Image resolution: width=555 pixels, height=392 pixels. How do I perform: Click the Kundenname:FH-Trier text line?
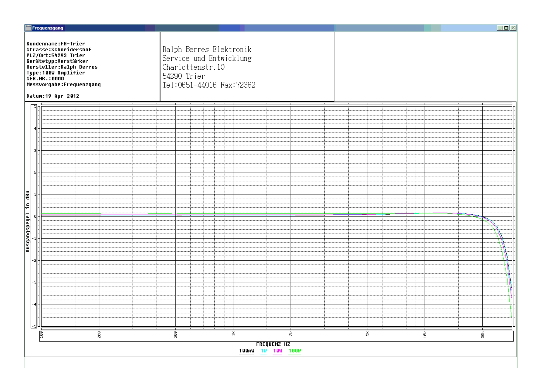[56, 44]
